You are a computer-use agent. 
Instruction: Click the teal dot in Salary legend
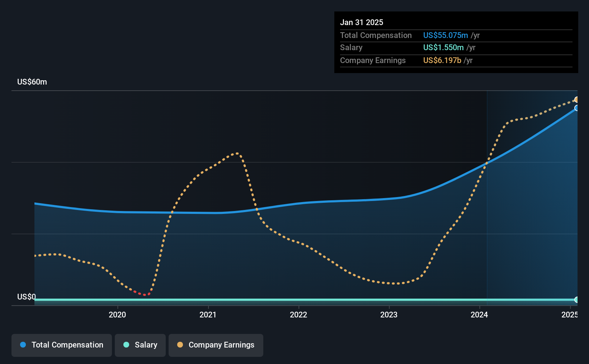[x=126, y=345]
